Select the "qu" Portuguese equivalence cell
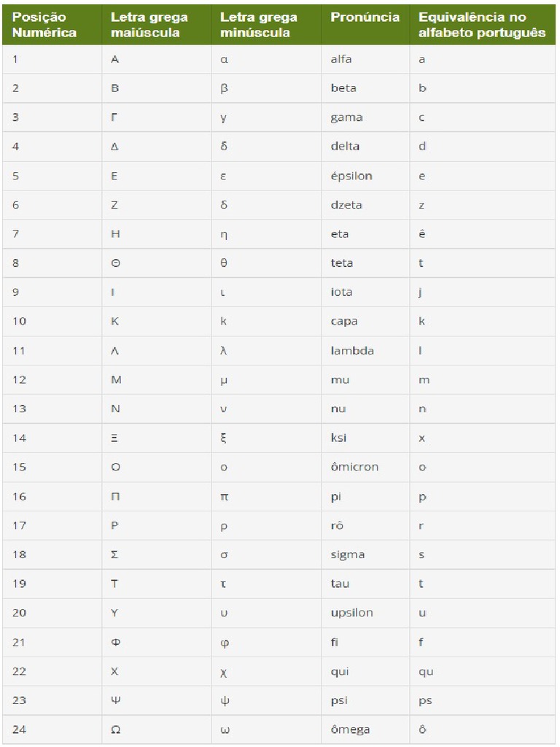 (426, 672)
